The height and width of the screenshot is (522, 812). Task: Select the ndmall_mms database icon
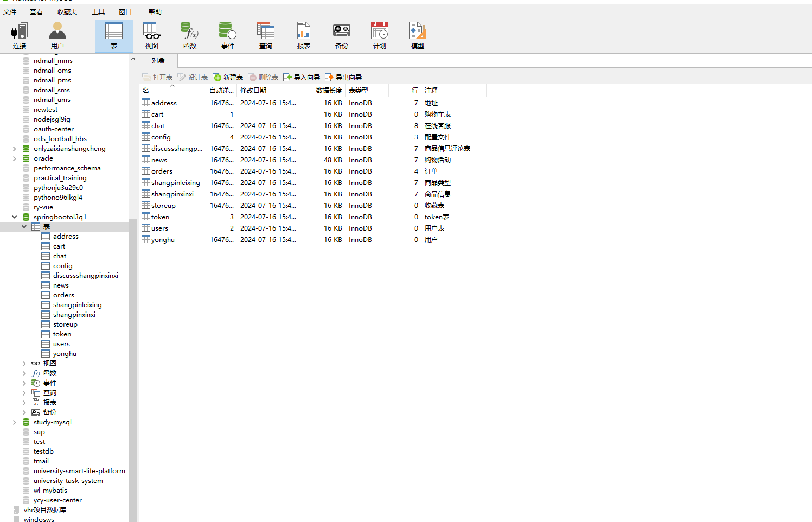click(26, 61)
